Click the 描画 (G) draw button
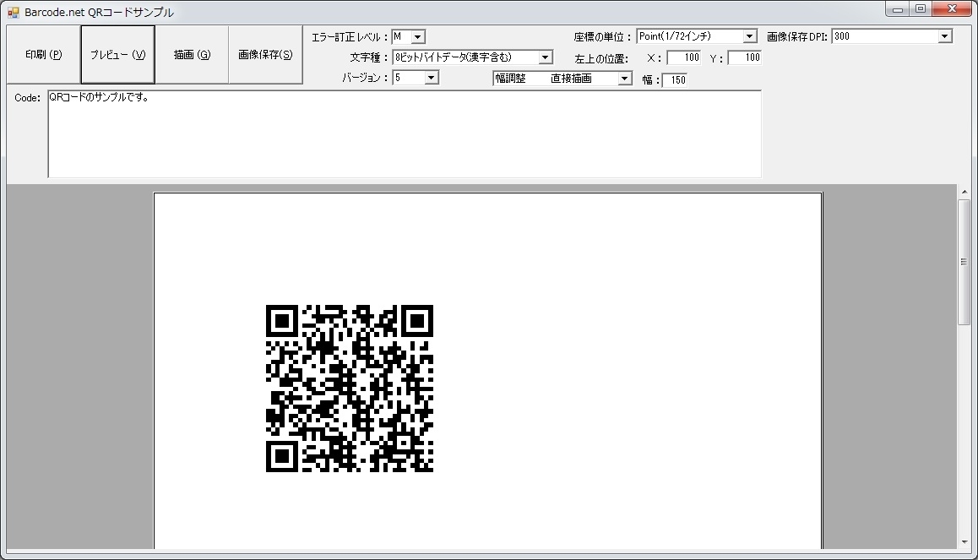Viewport: 978px width, 560px height. 192,55
